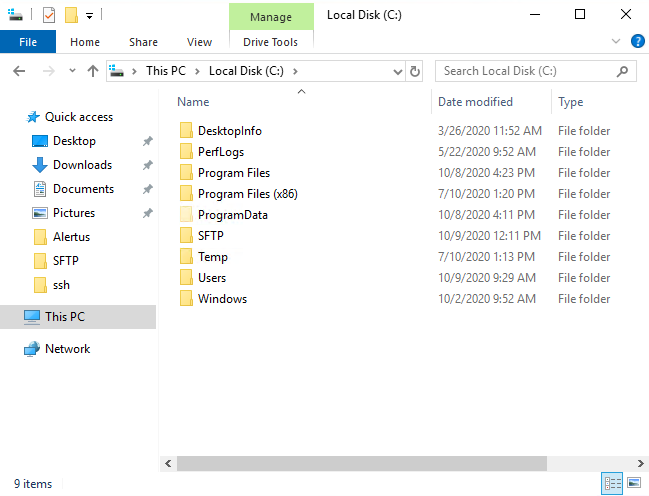Open the recent locations dropdown
Image resolution: width=649 pixels, height=496 pixels.
pyautogui.click(x=72, y=71)
